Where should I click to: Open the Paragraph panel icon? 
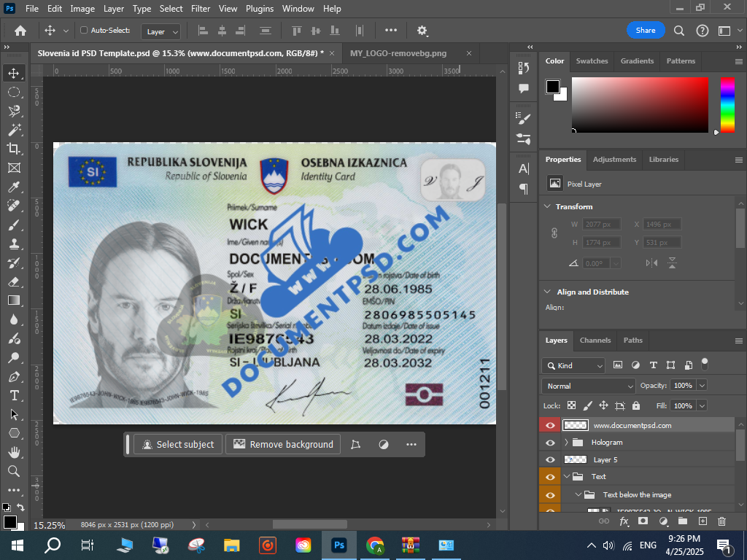coord(524,189)
